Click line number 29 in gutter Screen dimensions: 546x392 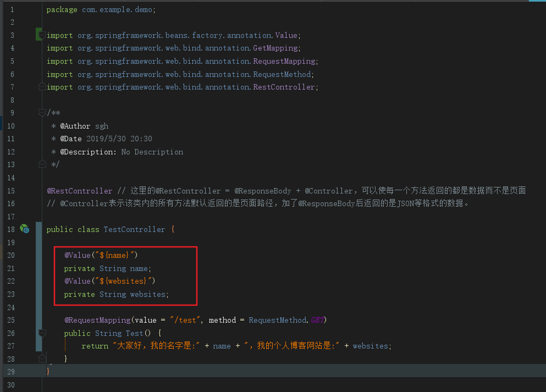[11, 372]
